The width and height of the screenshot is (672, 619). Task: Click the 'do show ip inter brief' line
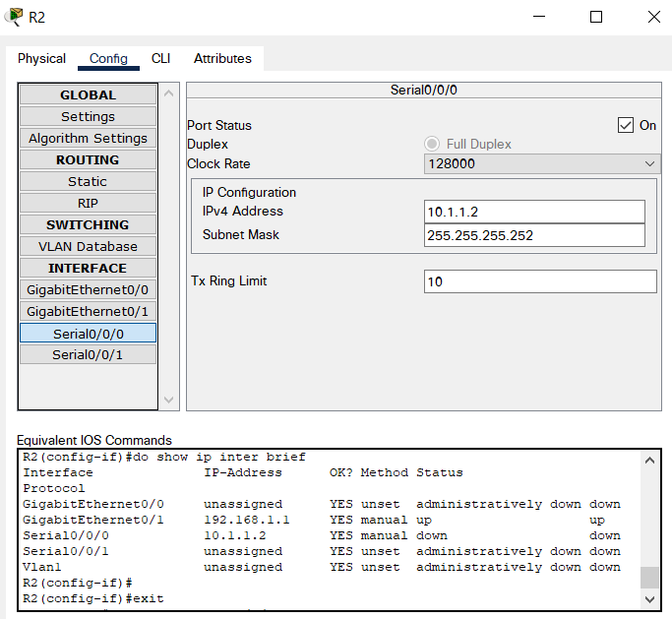click(164, 457)
